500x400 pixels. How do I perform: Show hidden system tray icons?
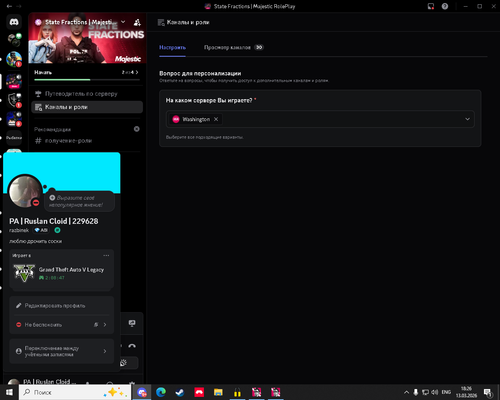406,392
